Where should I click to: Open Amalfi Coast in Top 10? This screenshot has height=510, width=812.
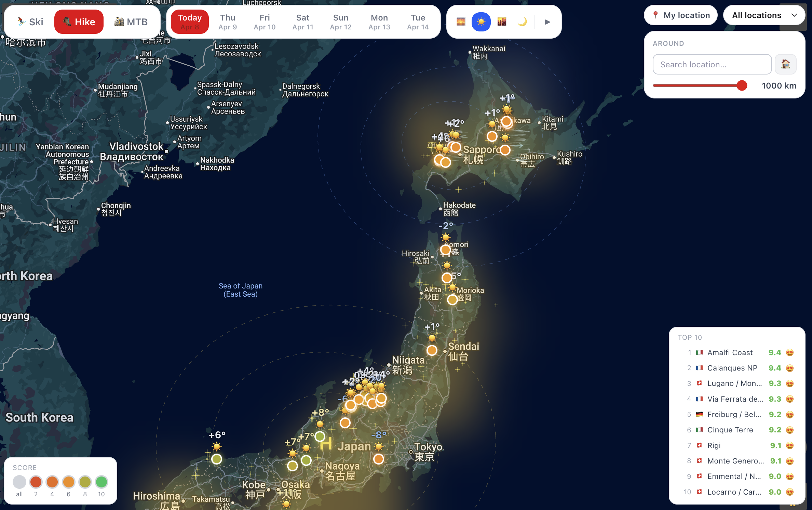(x=730, y=352)
